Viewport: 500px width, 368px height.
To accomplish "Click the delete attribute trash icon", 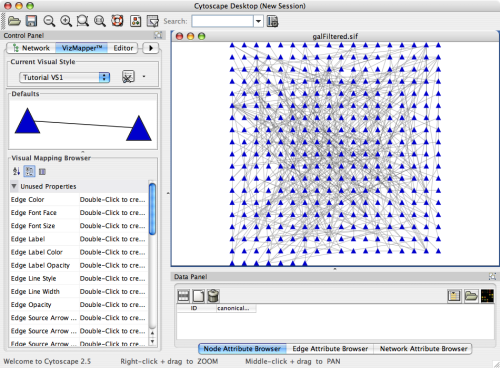I will click(x=213, y=296).
